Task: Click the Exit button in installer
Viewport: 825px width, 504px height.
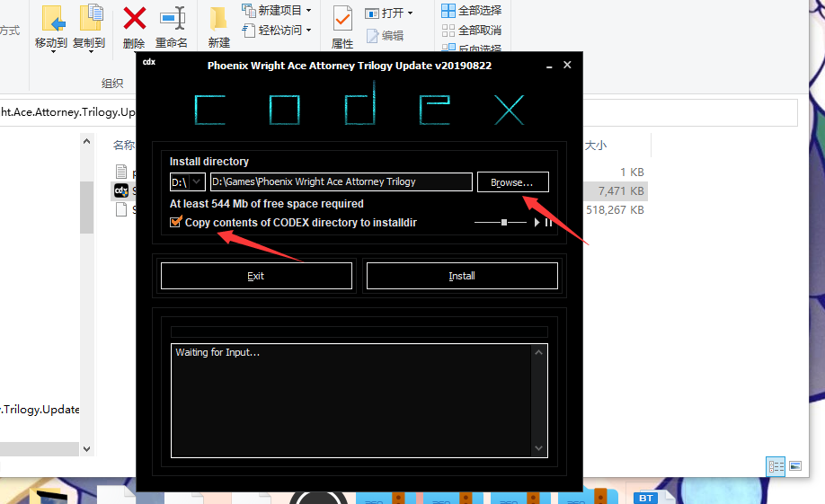Action: pos(256,276)
